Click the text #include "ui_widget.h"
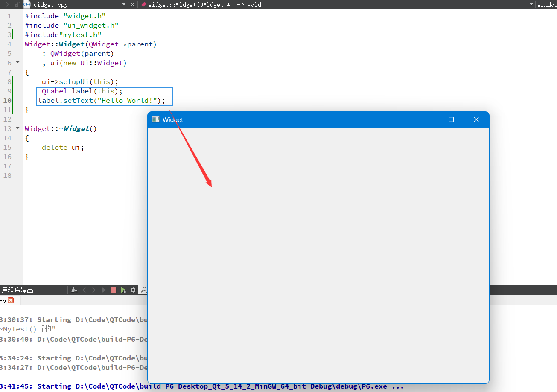Screen dimensions: 557x392 click(x=72, y=26)
